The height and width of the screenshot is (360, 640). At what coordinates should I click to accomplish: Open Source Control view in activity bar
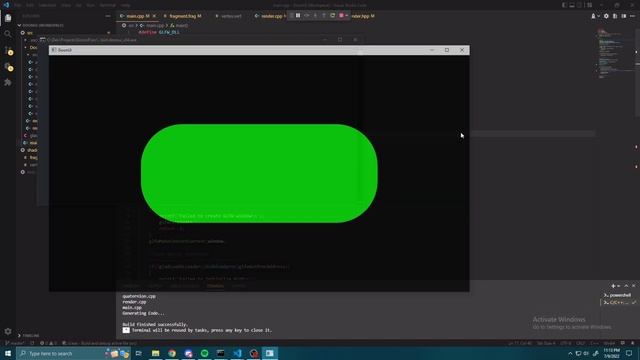8,51
